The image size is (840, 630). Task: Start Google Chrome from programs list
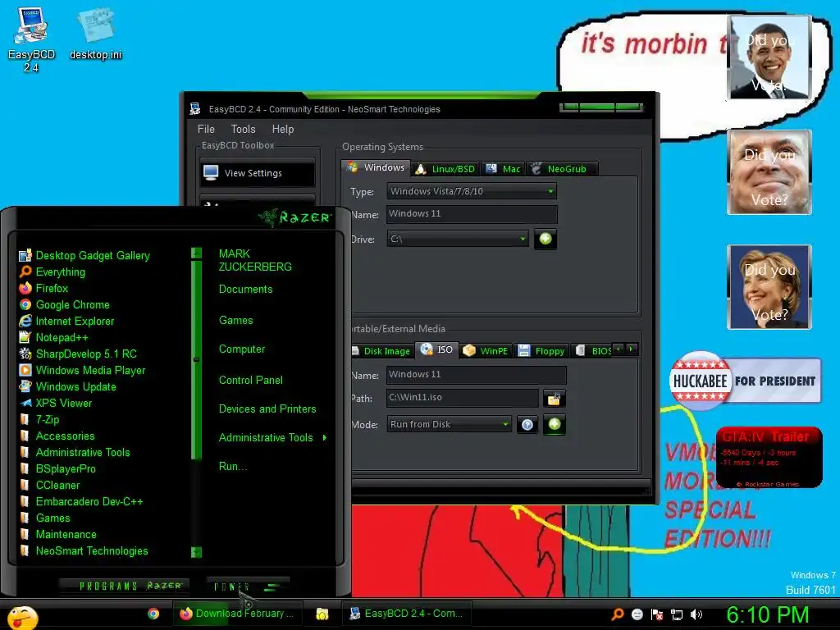[x=64, y=305]
